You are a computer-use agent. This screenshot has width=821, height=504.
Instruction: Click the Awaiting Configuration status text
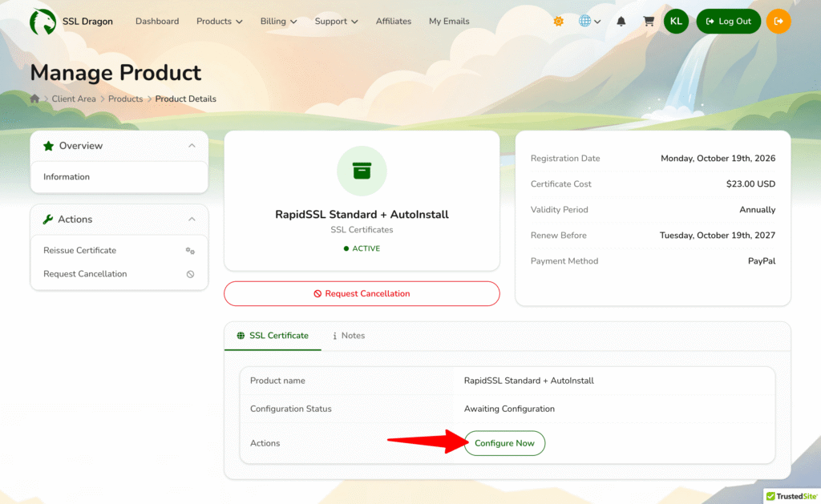tap(509, 409)
